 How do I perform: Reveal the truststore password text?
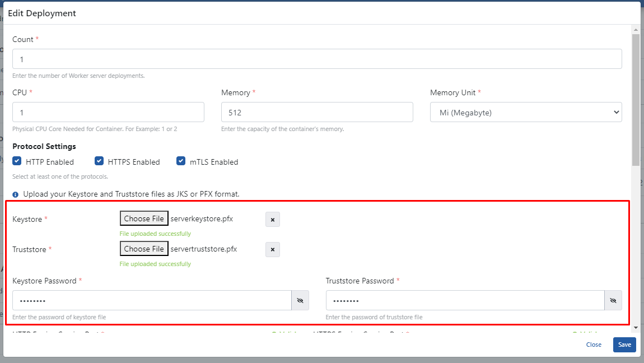pyautogui.click(x=613, y=301)
